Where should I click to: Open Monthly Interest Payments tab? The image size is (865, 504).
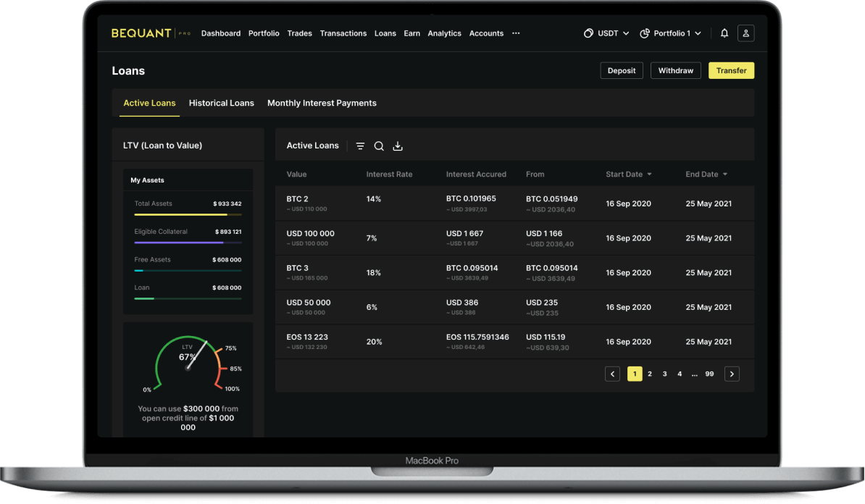tap(322, 104)
